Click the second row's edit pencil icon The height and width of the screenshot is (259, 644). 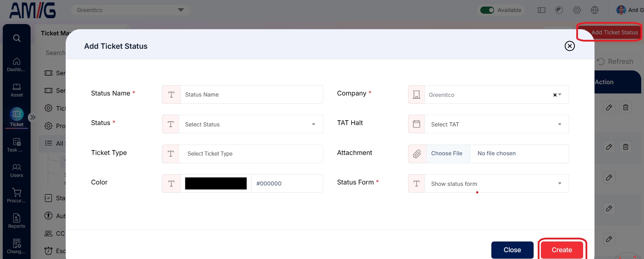click(x=609, y=147)
